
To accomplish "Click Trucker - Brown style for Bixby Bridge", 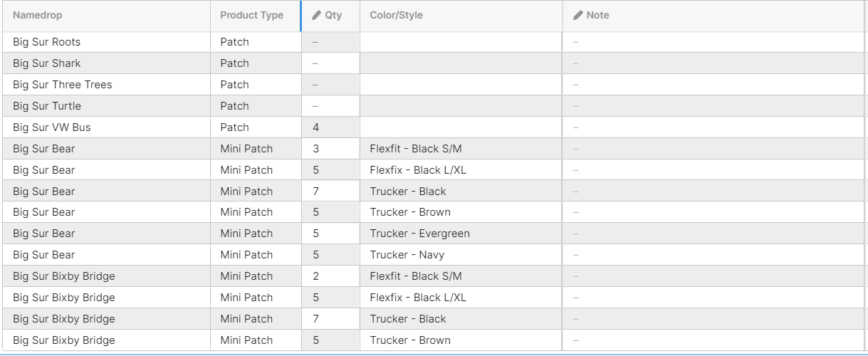I will coord(461,340).
